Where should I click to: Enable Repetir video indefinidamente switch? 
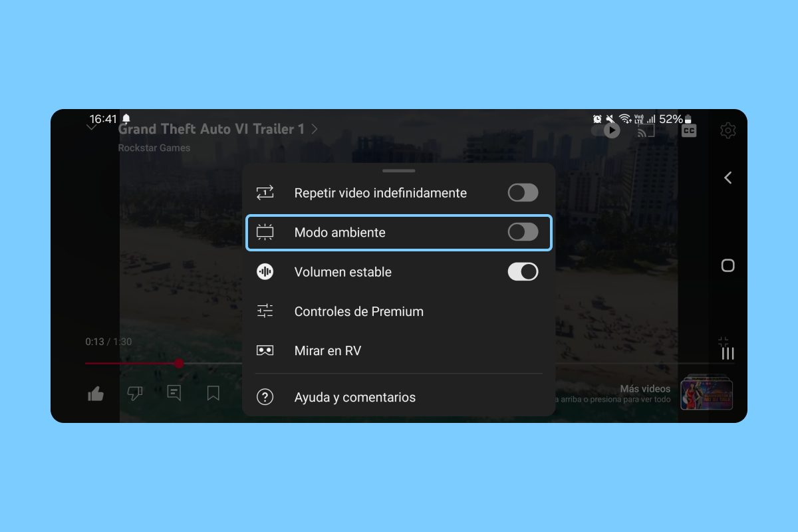[523, 193]
